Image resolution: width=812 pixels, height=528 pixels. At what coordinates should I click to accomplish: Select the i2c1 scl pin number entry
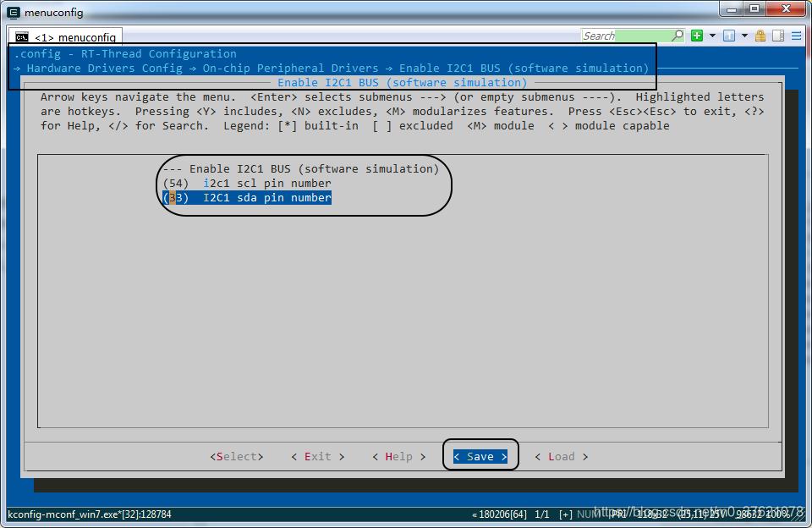(x=246, y=184)
